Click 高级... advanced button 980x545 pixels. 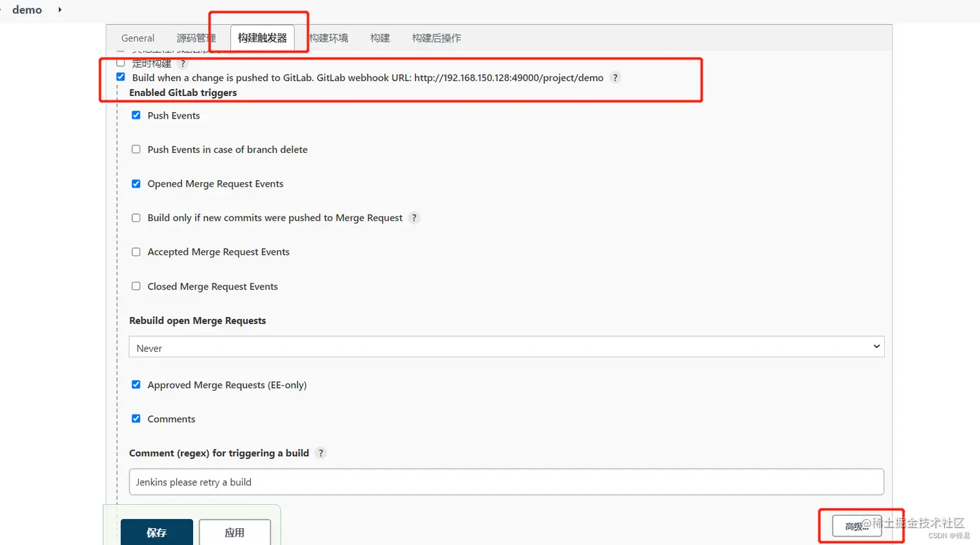coord(857,526)
